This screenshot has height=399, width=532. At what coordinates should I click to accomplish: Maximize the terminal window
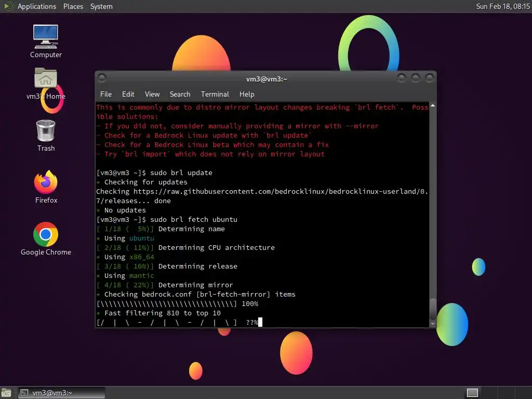click(x=415, y=78)
